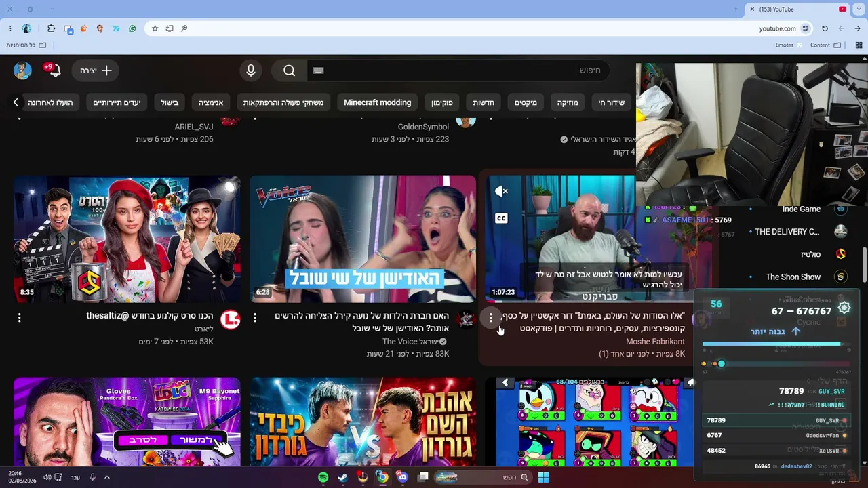Open the Windows Start menu
Viewport: 868px width, 488px height.
coord(543,477)
